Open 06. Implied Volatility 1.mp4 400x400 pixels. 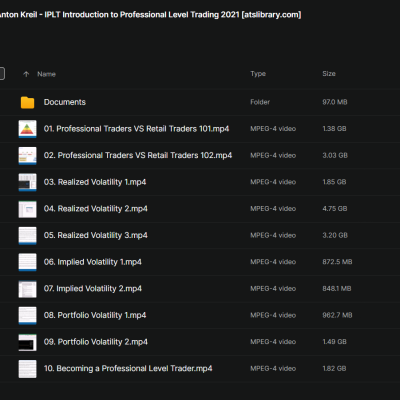click(x=93, y=262)
